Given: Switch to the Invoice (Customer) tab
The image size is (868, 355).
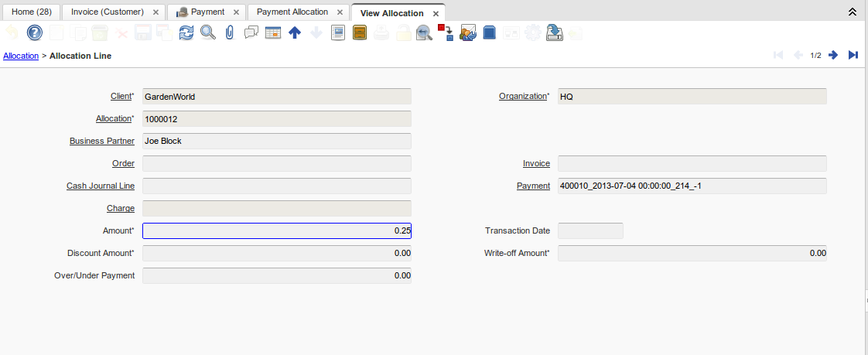Looking at the screenshot, I should [107, 12].
